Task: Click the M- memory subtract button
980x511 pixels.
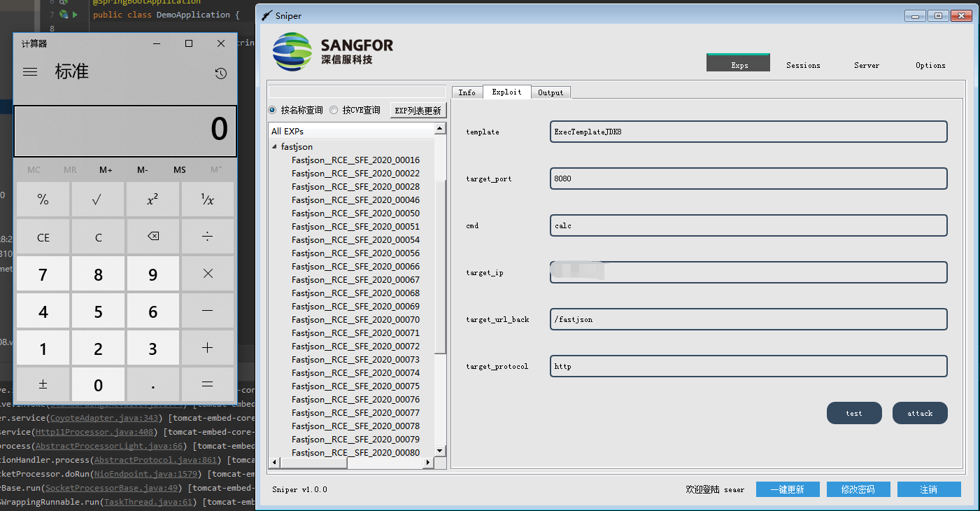Action: point(143,170)
